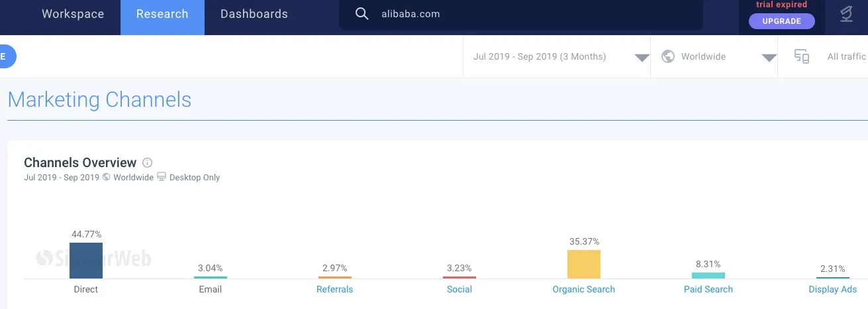The width and height of the screenshot is (868, 309).
Task: Click the Worldwide globe icon in filter
Action: (668, 56)
